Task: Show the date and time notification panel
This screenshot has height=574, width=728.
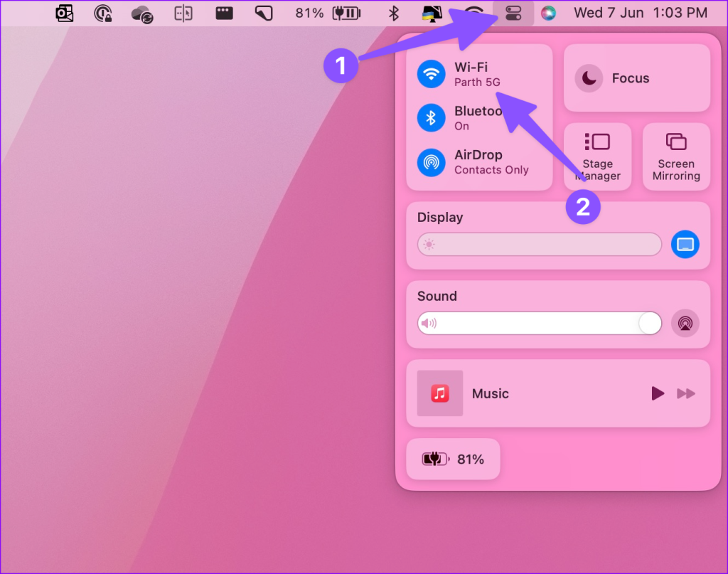Action: [x=641, y=13]
